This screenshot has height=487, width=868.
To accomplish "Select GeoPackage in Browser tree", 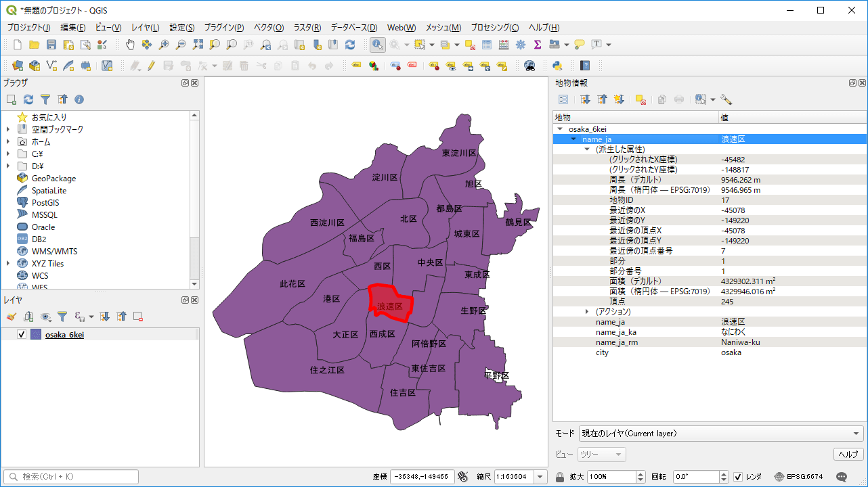I will click(53, 179).
